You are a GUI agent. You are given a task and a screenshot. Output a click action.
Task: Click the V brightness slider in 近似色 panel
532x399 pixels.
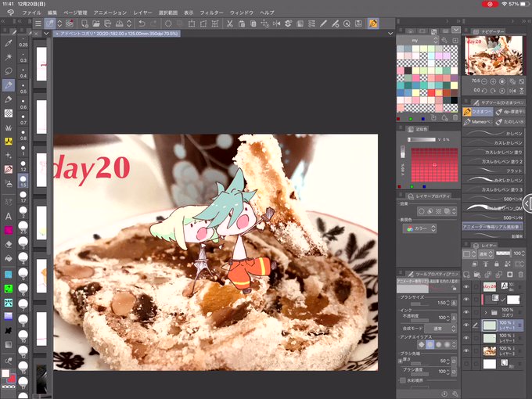coord(422,139)
